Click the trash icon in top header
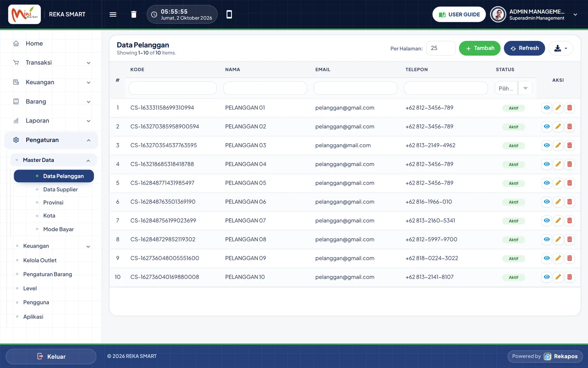 pyautogui.click(x=134, y=14)
